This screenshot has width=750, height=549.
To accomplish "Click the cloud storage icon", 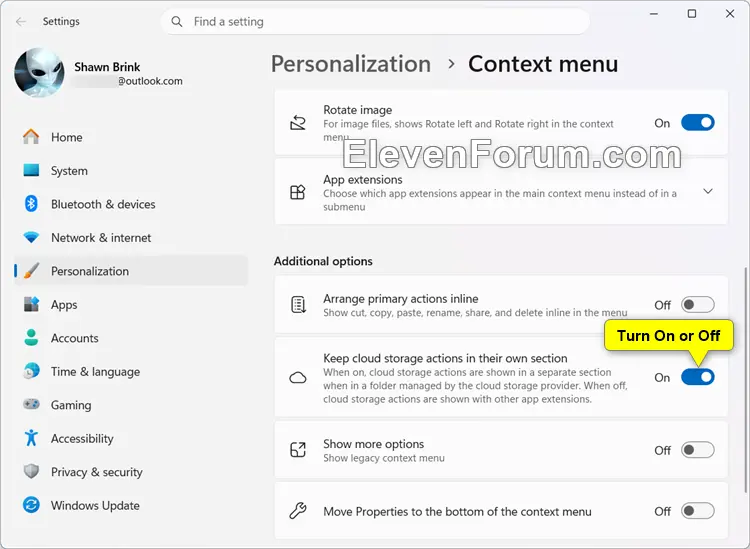I will pyautogui.click(x=298, y=378).
